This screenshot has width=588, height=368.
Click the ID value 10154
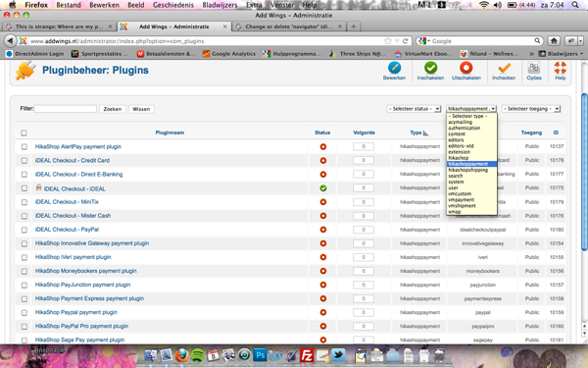click(557, 243)
